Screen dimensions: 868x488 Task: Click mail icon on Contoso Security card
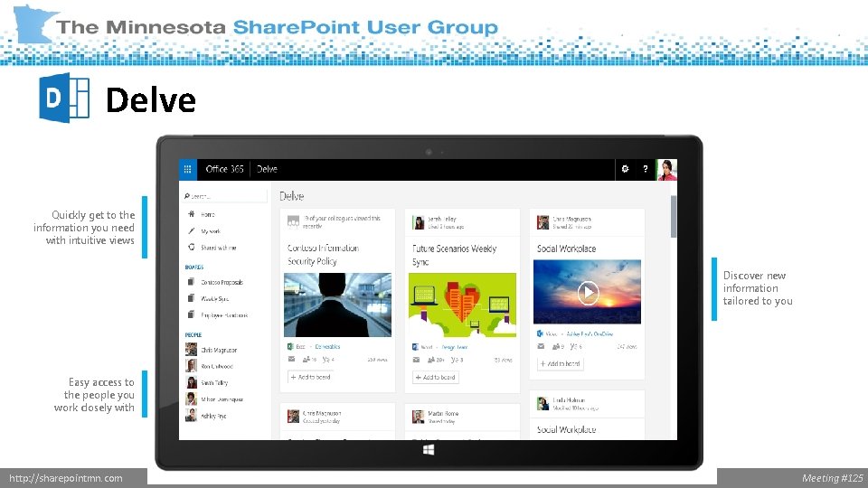click(292, 360)
